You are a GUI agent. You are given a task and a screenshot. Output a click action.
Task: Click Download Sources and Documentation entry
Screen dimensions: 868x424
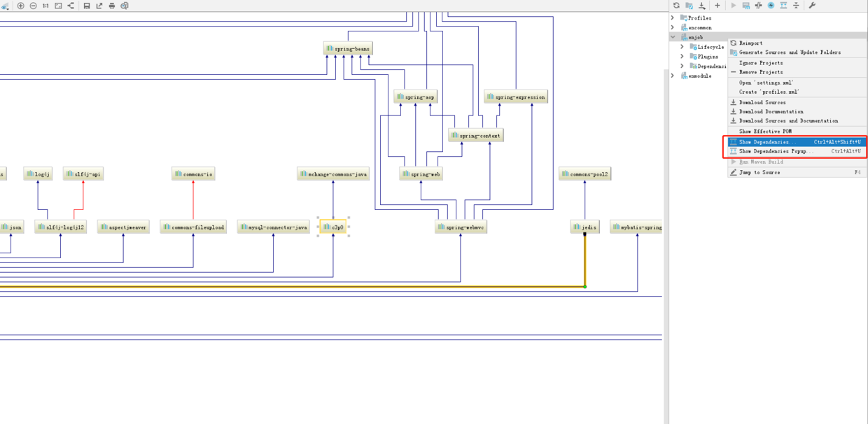pyautogui.click(x=797, y=120)
